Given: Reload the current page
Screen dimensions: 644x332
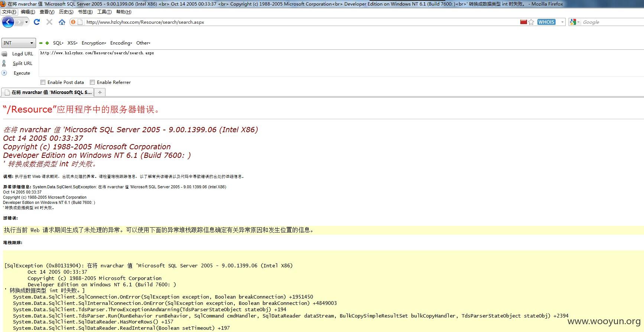Looking at the screenshot, I should tap(36, 22).
